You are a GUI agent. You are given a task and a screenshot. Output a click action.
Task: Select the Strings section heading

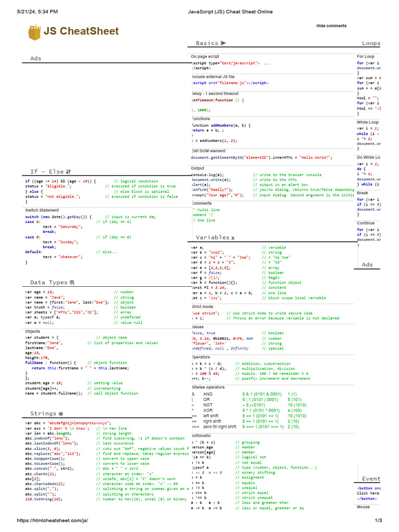click(x=43, y=413)
